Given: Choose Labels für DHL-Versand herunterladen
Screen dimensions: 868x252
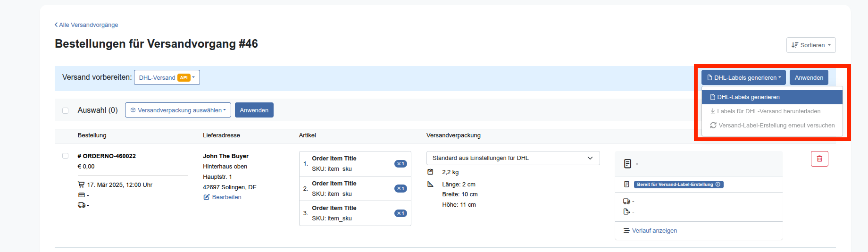Looking at the screenshot, I should pyautogui.click(x=772, y=111).
